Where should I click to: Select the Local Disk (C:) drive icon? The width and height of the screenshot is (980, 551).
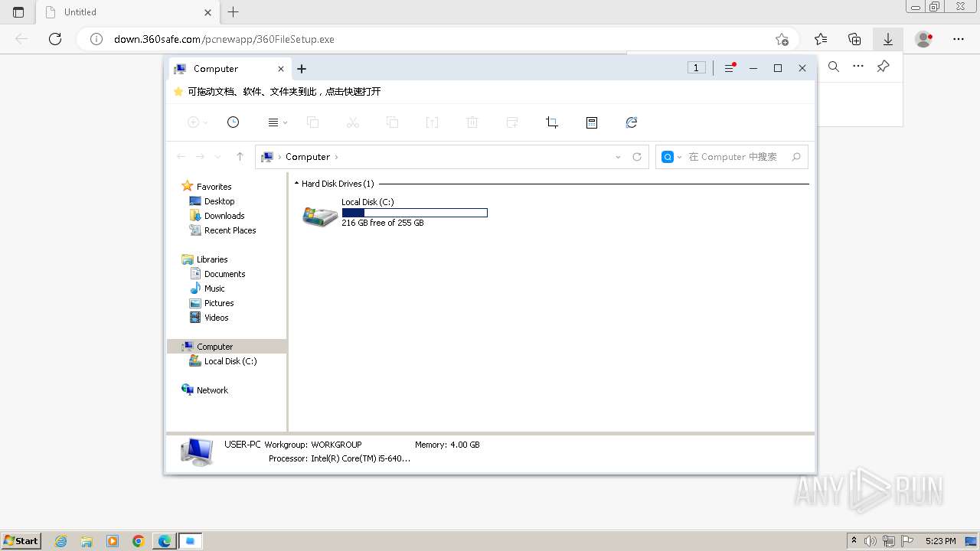point(320,216)
